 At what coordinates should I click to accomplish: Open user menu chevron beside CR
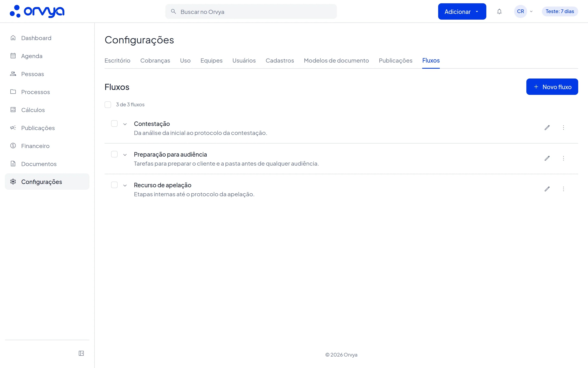(x=531, y=11)
